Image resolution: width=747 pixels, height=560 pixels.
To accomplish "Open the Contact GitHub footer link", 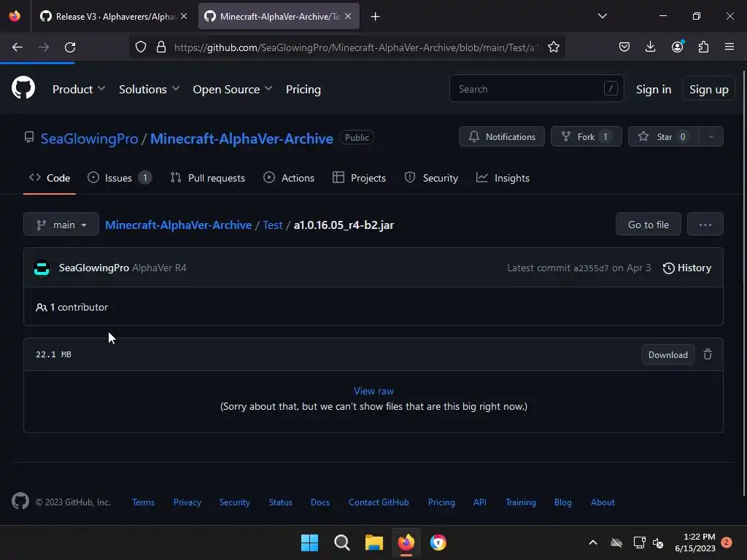I will [x=379, y=502].
